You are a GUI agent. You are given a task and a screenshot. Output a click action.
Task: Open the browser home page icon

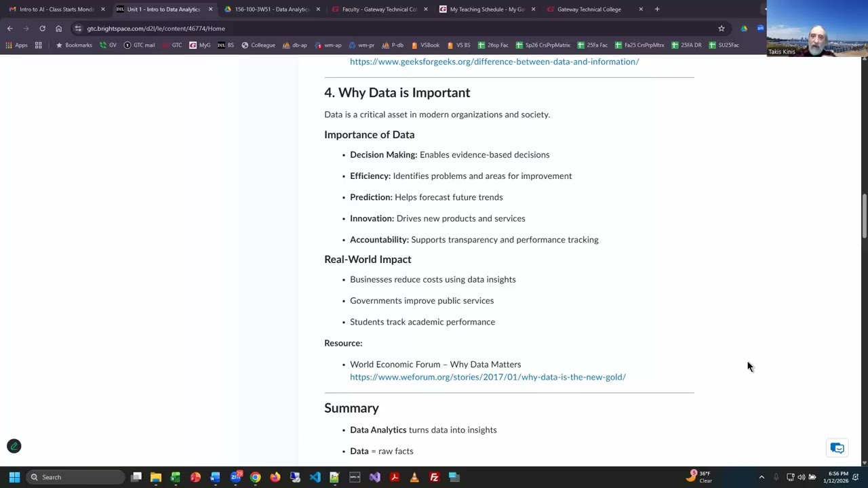pyautogui.click(x=58, y=28)
